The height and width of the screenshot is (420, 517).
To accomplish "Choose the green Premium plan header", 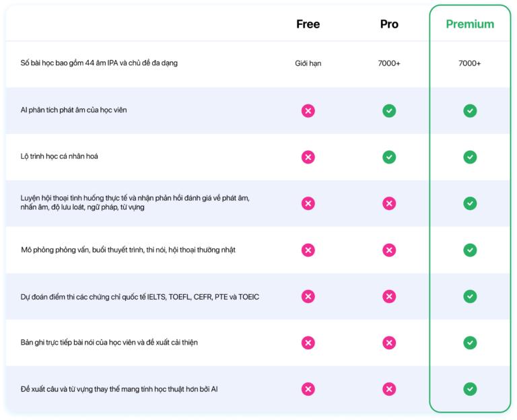I will pyautogui.click(x=470, y=24).
